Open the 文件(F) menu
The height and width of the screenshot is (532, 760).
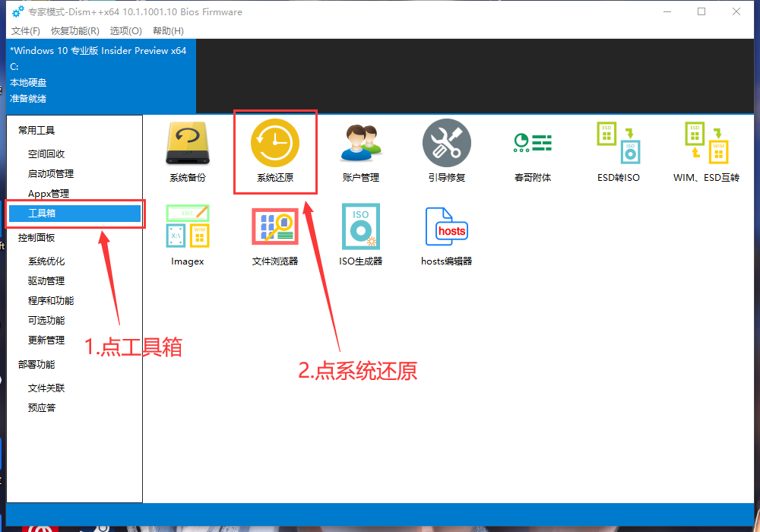point(26,31)
